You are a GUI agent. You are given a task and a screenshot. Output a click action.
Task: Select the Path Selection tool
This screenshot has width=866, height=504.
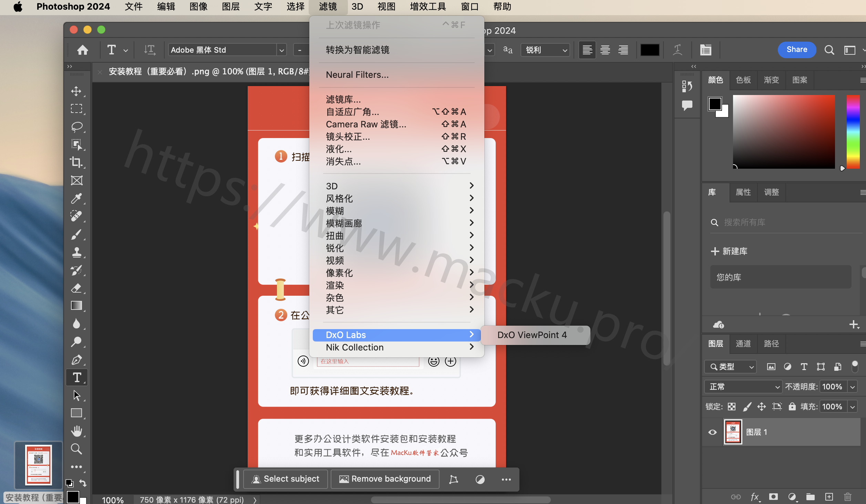76,395
